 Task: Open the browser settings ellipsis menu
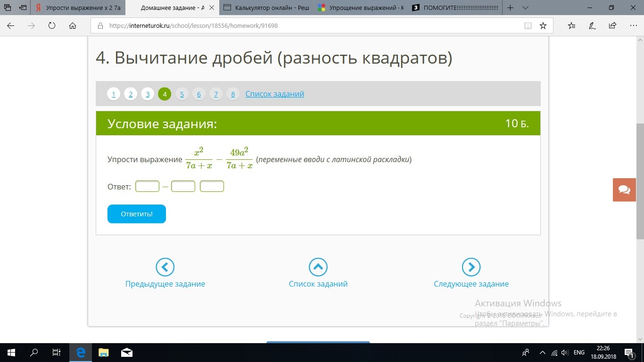[x=632, y=26]
